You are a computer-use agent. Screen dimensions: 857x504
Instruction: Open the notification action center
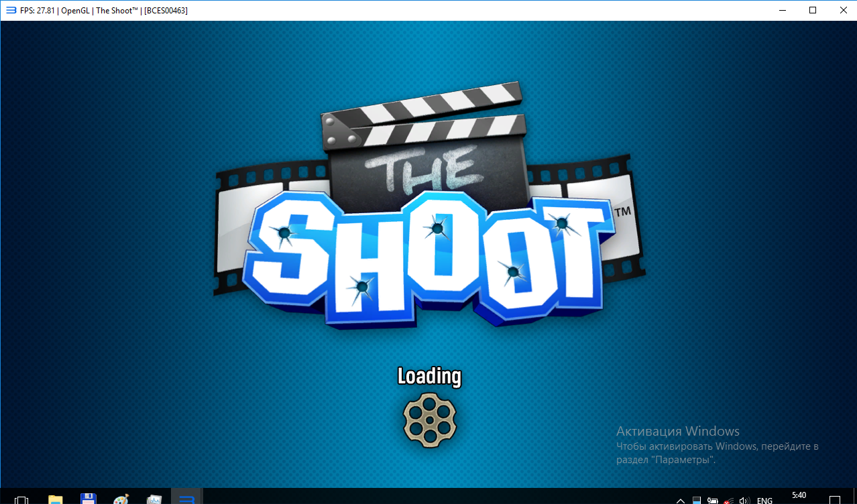(835, 500)
